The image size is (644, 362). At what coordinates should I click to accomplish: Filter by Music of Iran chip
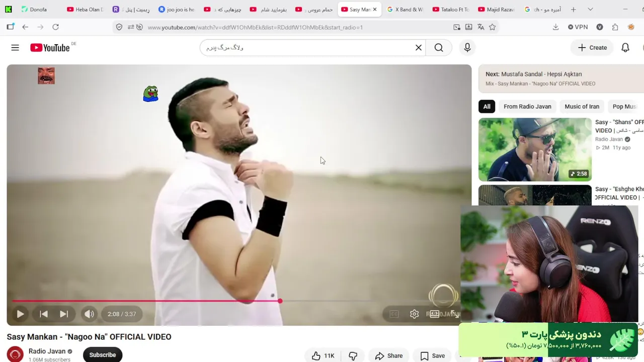coord(582,107)
